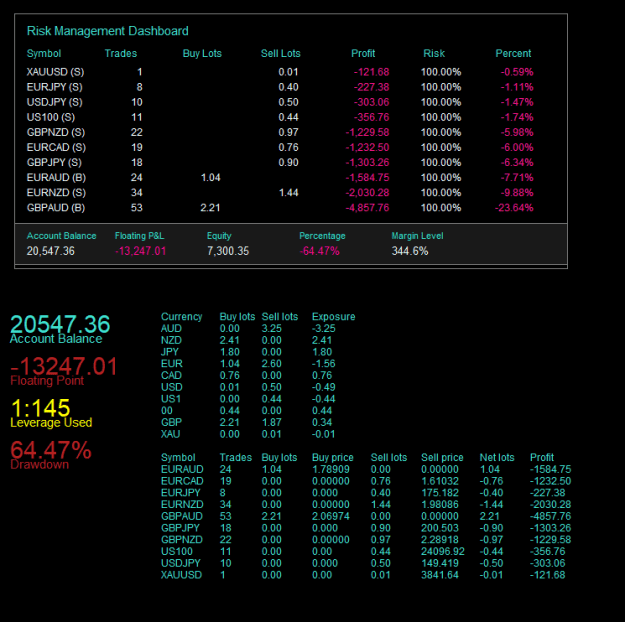625x622 pixels.
Task: Click the Floating P&L value -13,247.01
Action: [x=140, y=251]
